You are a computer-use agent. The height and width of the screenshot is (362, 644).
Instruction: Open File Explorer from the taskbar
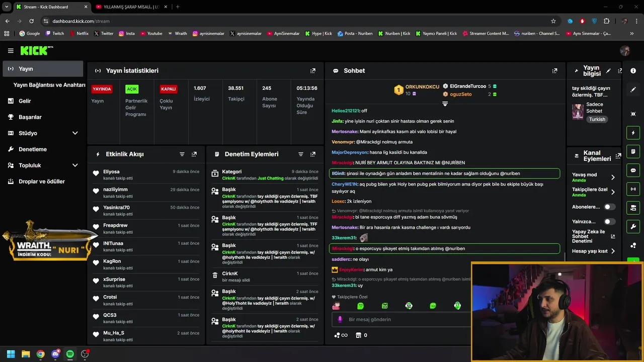pyautogui.click(x=26, y=354)
